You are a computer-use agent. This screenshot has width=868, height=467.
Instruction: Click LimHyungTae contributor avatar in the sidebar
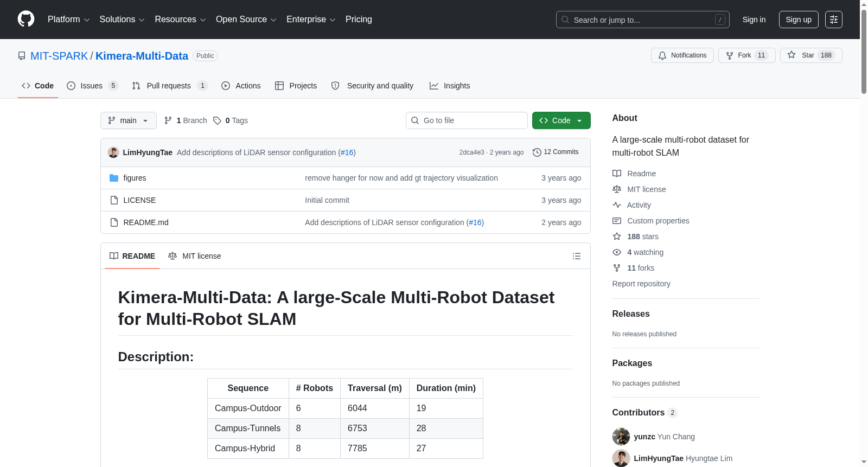coord(621,458)
